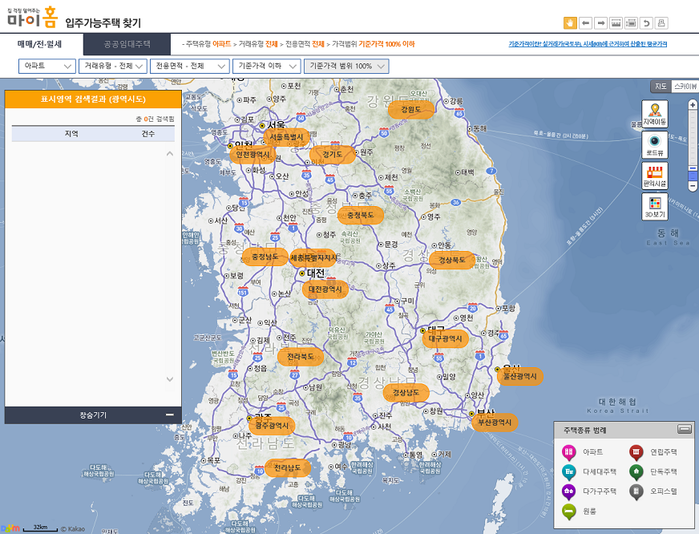
Task: Click the blue notice link at top right
Action: (602, 44)
